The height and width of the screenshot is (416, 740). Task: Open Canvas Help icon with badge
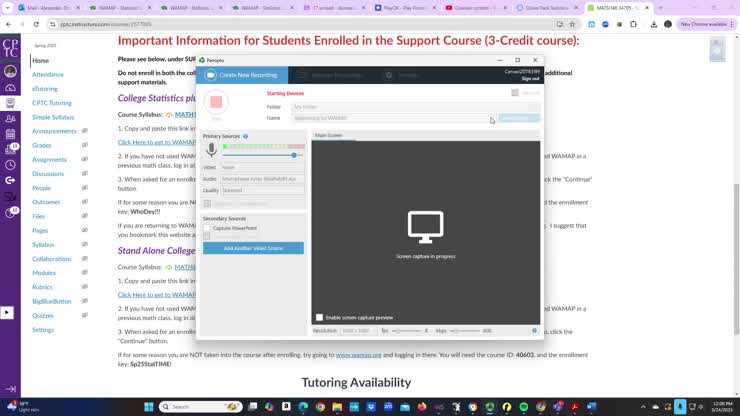(10, 213)
